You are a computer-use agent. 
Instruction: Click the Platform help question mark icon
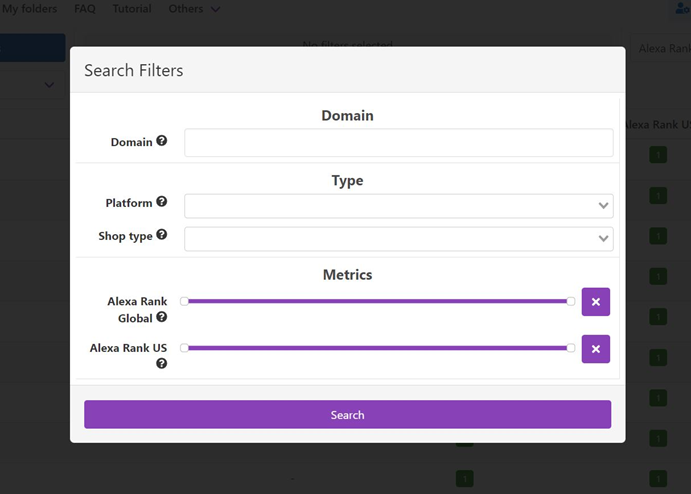162,202
